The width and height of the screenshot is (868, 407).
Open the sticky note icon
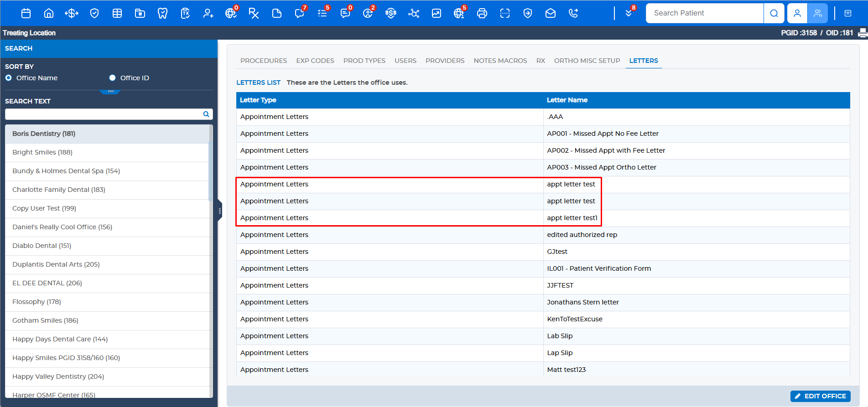[x=277, y=13]
